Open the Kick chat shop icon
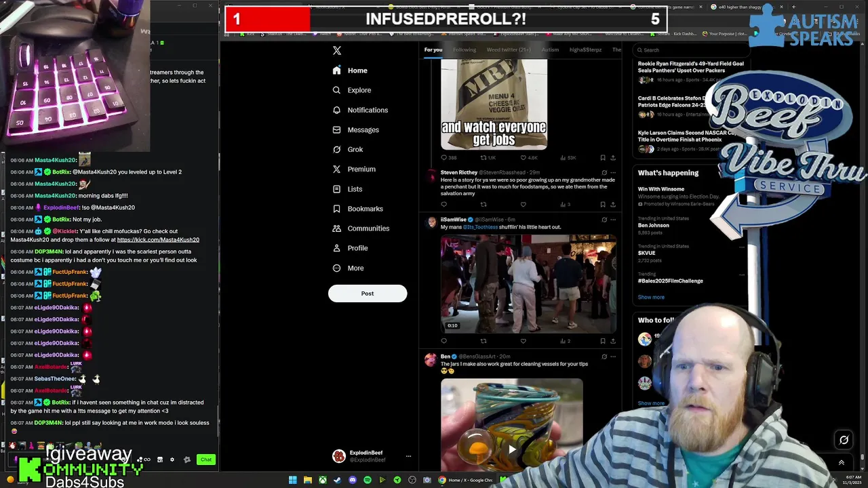The image size is (868, 488). [160, 460]
